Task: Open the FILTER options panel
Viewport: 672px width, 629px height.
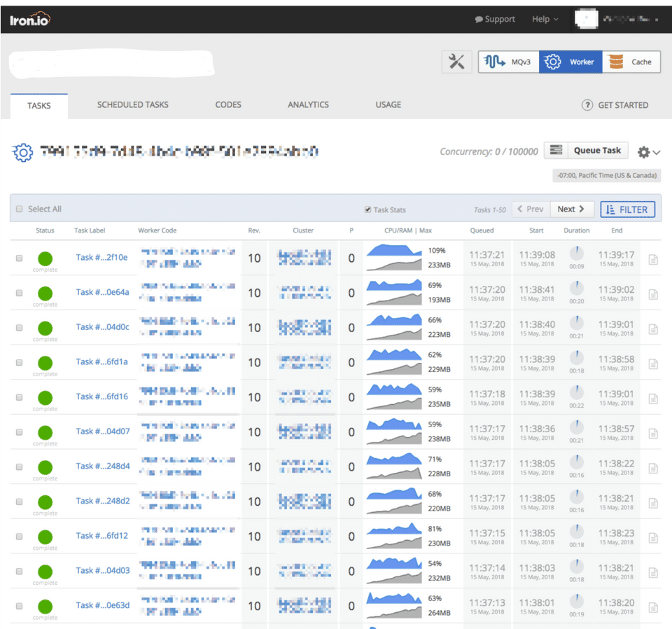Action: coord(627,209)
